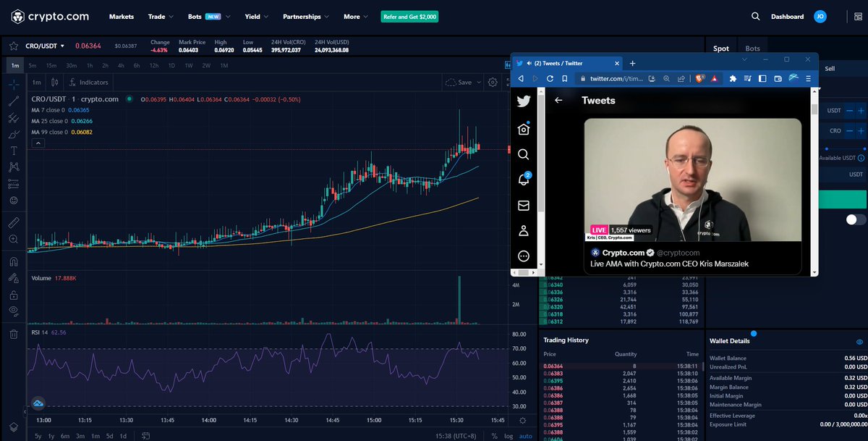Toggle stay in drawing mode

pyautogui.click(x=13, y=278)
